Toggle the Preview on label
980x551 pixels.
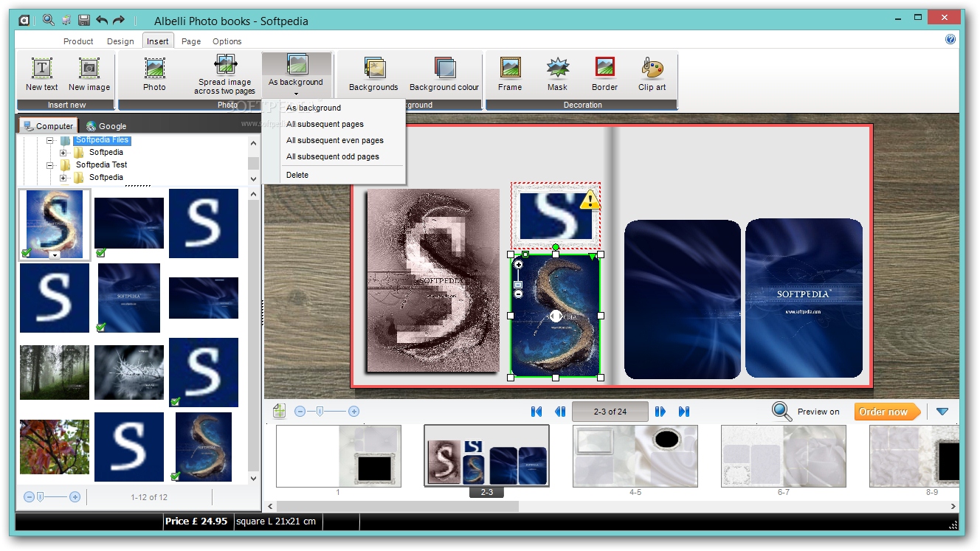[x=818, y=412]
